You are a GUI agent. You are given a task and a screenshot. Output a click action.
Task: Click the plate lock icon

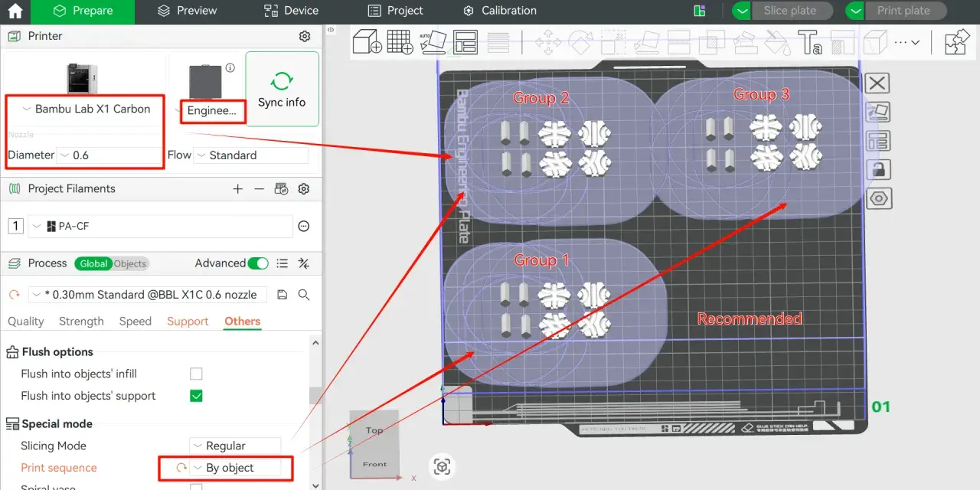click(878, 170)
